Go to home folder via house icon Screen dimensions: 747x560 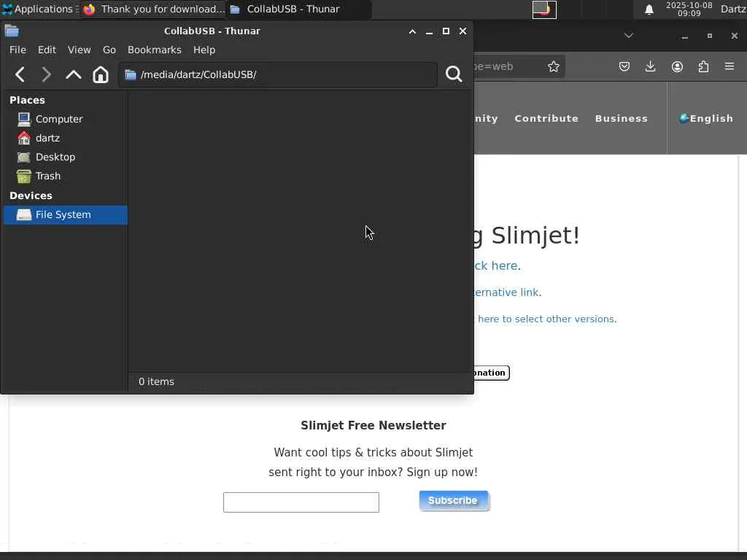101,75
